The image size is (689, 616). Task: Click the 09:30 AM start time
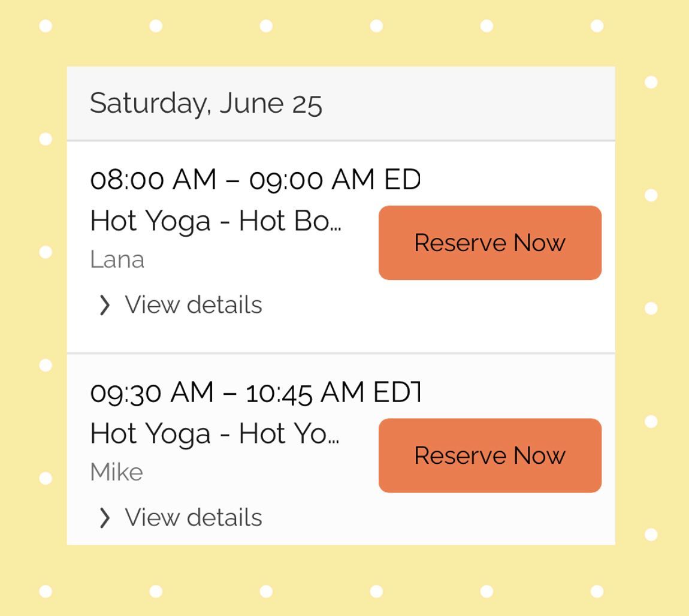152,392
